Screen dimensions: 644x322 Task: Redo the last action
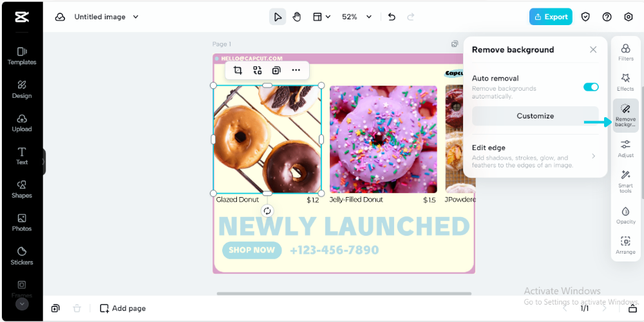coord(410,17)
